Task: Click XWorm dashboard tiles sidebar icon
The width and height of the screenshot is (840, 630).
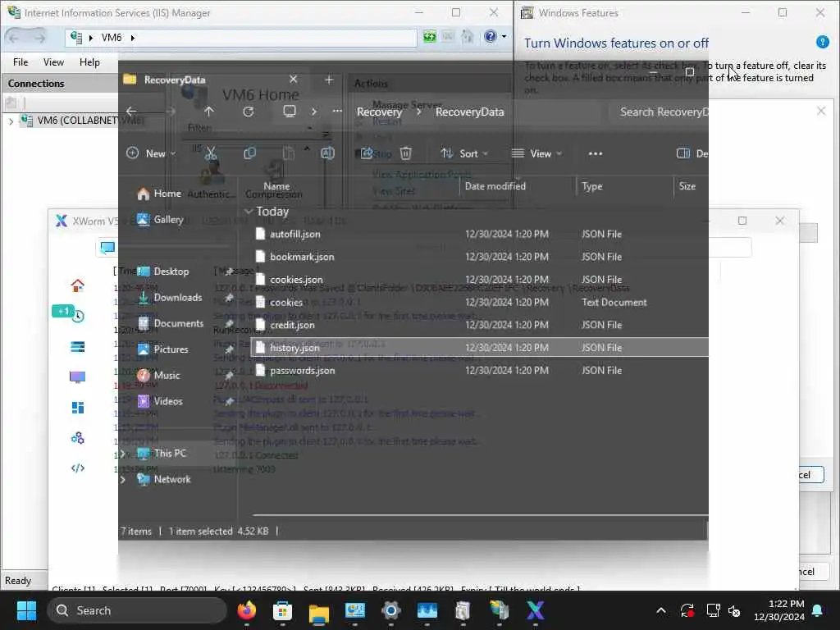Action: 78,408
